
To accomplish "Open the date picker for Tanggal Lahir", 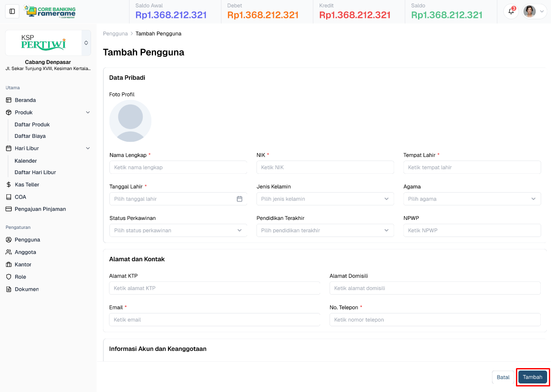I will point(239,199).
